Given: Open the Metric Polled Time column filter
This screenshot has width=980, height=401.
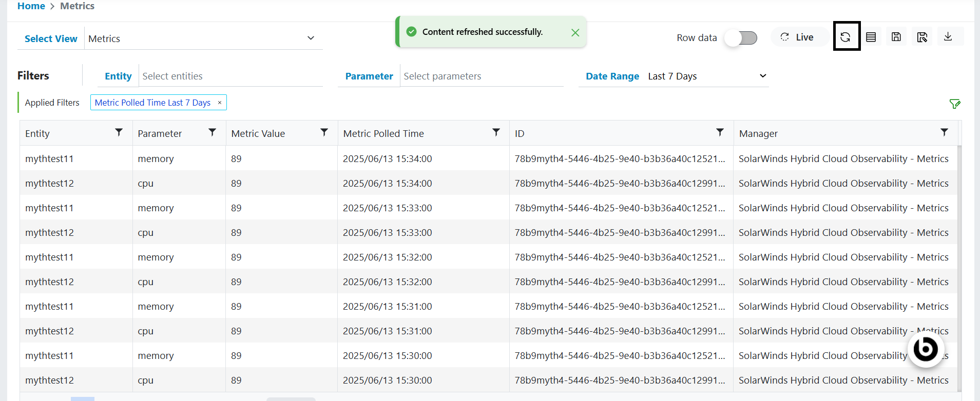Looking at the screenshot, I should pyautogui.click(x=496, y=132).
